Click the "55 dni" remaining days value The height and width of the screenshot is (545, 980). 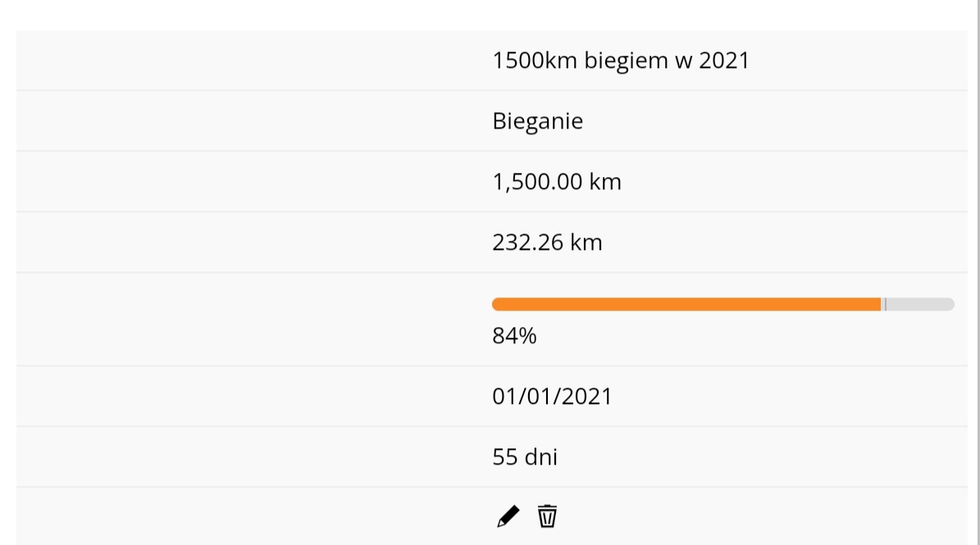[524, 457]
